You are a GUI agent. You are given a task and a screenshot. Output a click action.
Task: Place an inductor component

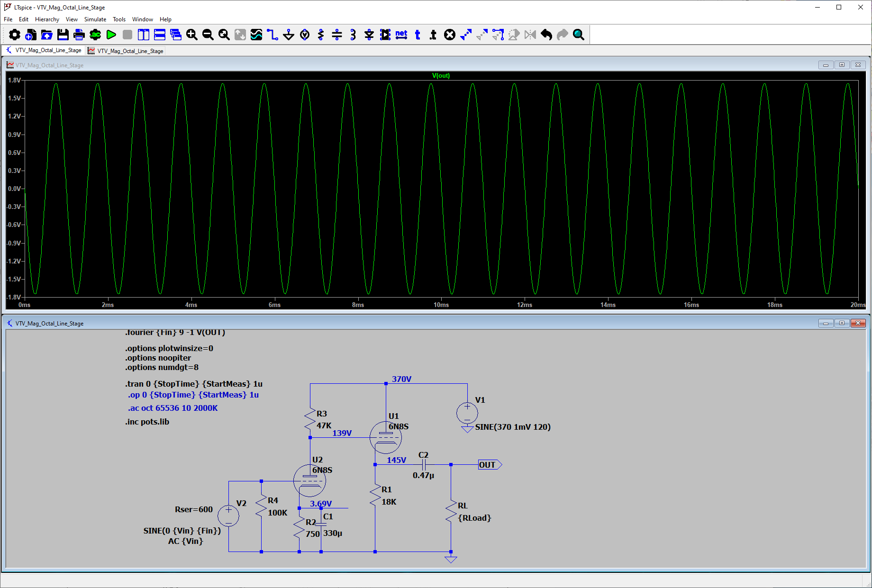(353, 35)
